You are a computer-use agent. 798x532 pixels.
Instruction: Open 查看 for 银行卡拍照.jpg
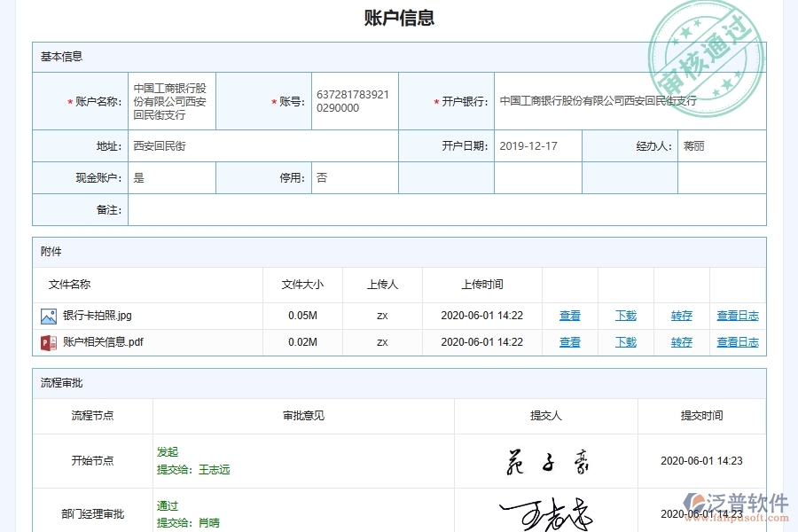pos(570,315)
